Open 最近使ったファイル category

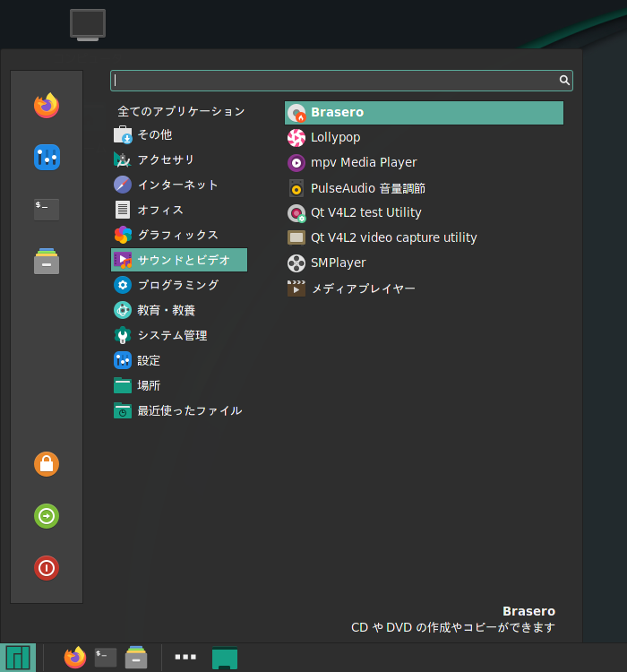[179, 410]
